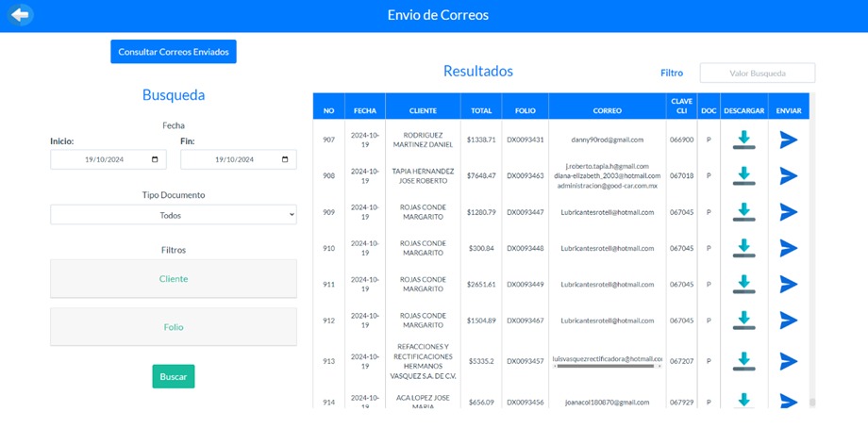The width and height of the screenshot is (868, 428).
Task: Download the document for folio DX0093447
Action: pyautogui.click(x=744, y=212)
